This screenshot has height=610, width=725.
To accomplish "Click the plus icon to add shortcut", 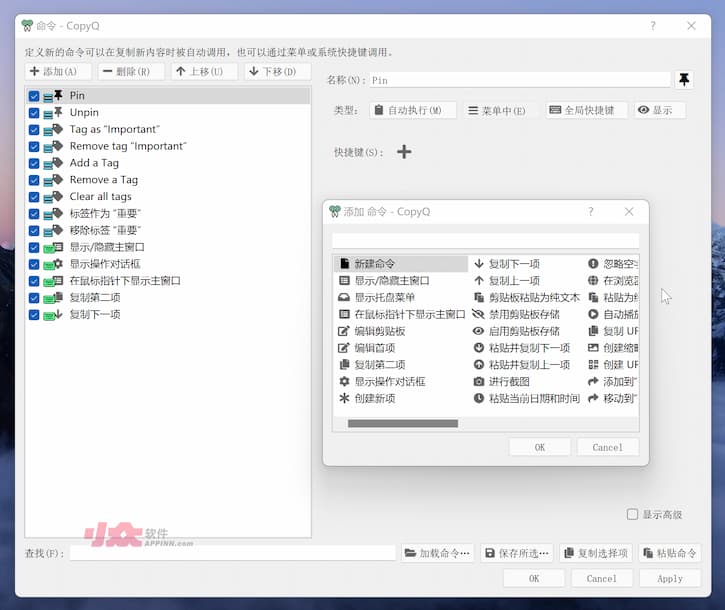I will click(x=404, y=152).
